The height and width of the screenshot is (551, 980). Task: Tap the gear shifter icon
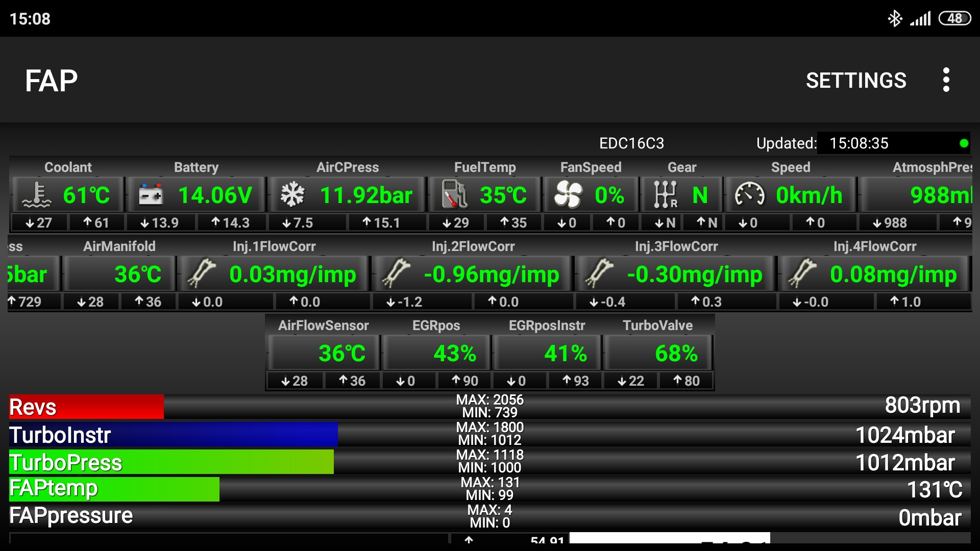(x=665, y=195)
